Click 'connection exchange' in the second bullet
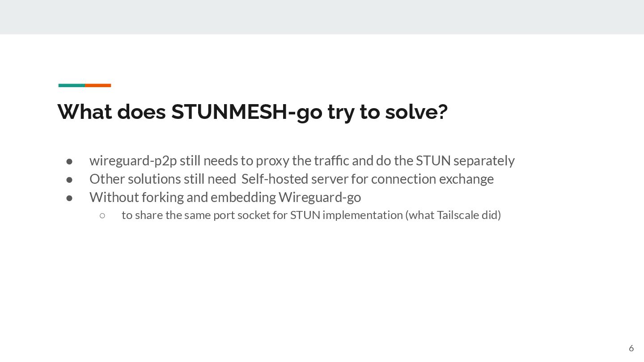This screenshot has height=362, width=644. [432, 179]
